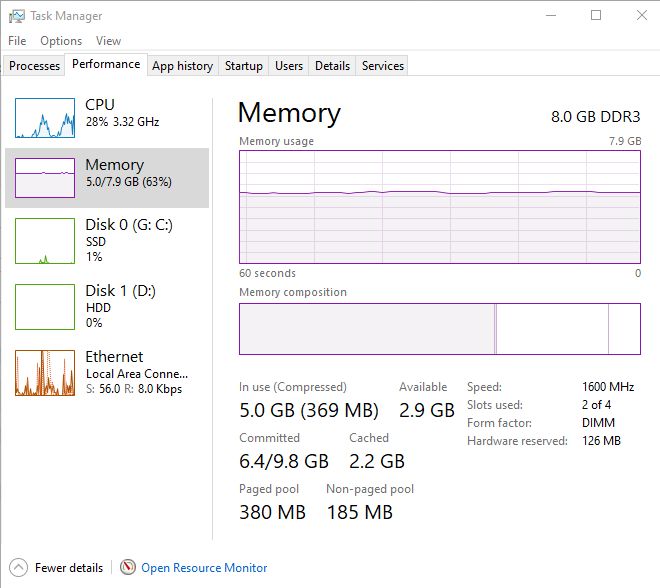Collapse view with Fewer details arrow
This screenshot has height=588, width=660.
18,567
